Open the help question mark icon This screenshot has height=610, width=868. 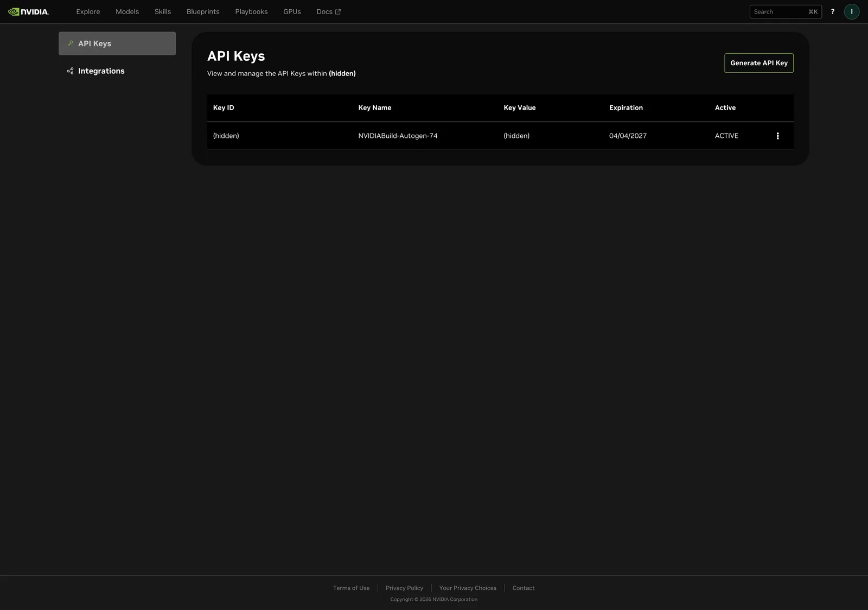click(833, 11)
